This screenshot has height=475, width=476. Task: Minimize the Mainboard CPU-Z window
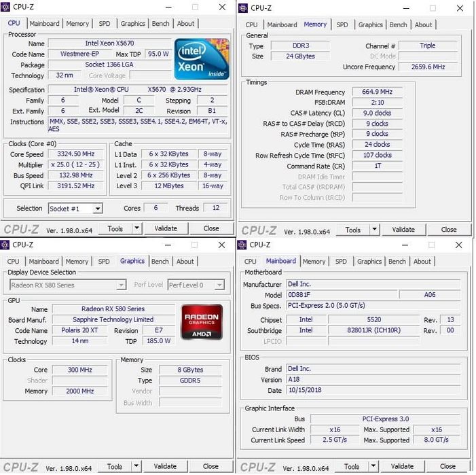coord(405,245)
